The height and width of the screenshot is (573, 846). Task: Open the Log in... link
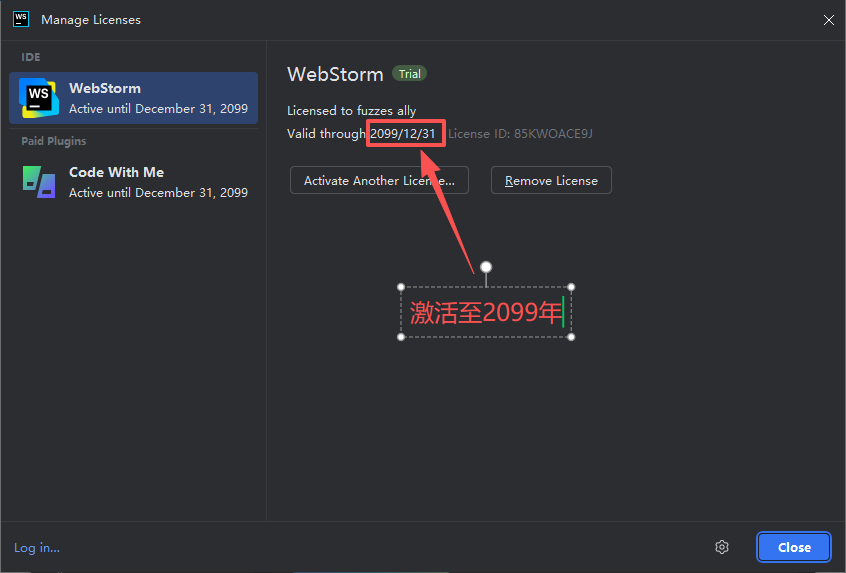pos(37,547)
